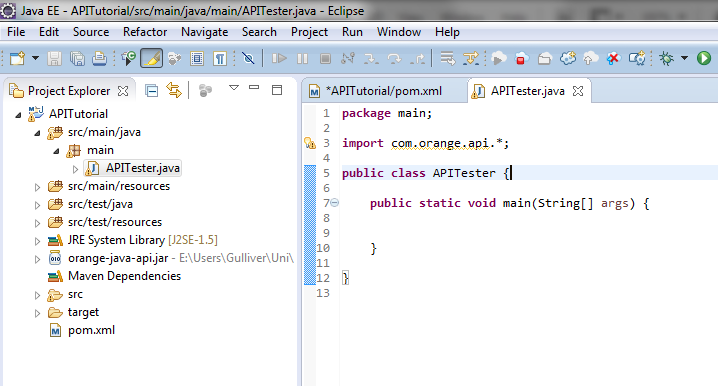Click the cloud upload arrow icon
718x386 pixels.
pyautogui.click(x=591, y=58)
